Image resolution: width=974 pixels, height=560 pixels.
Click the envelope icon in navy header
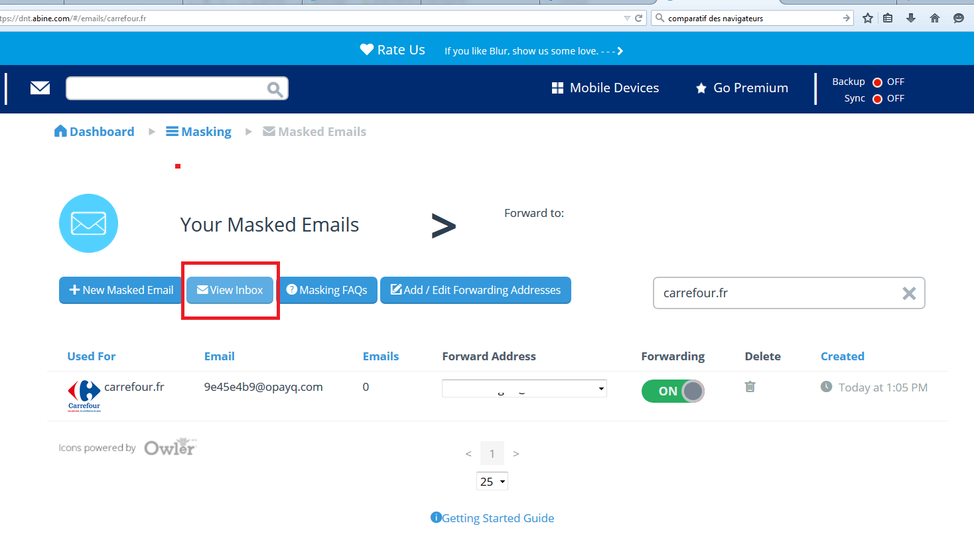pos(40,88)
